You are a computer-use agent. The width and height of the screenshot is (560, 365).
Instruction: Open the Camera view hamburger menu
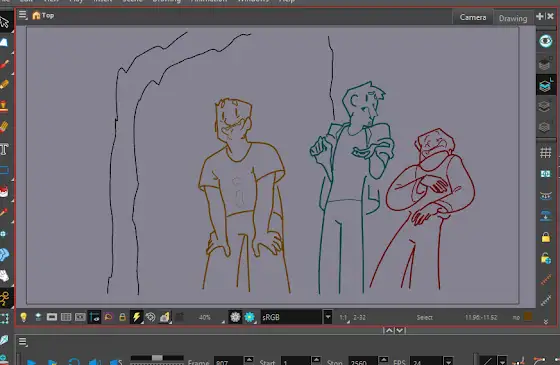pyautogui.click(x=22, y=15)
